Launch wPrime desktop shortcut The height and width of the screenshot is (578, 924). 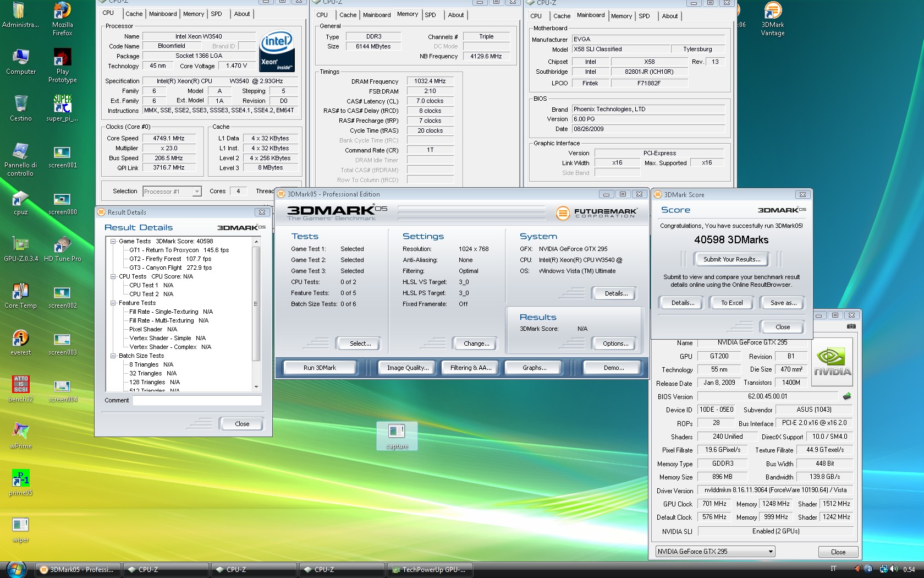click(x=21, y=435)
